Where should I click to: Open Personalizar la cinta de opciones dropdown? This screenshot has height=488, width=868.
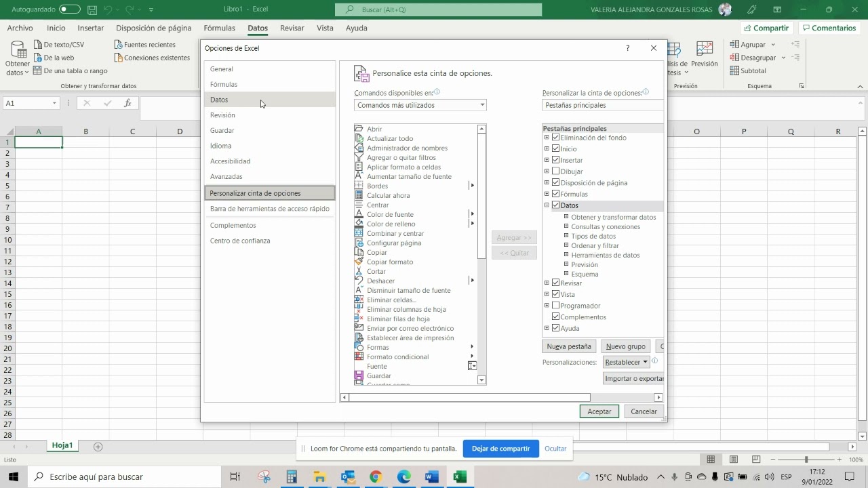tap(604, 105)
